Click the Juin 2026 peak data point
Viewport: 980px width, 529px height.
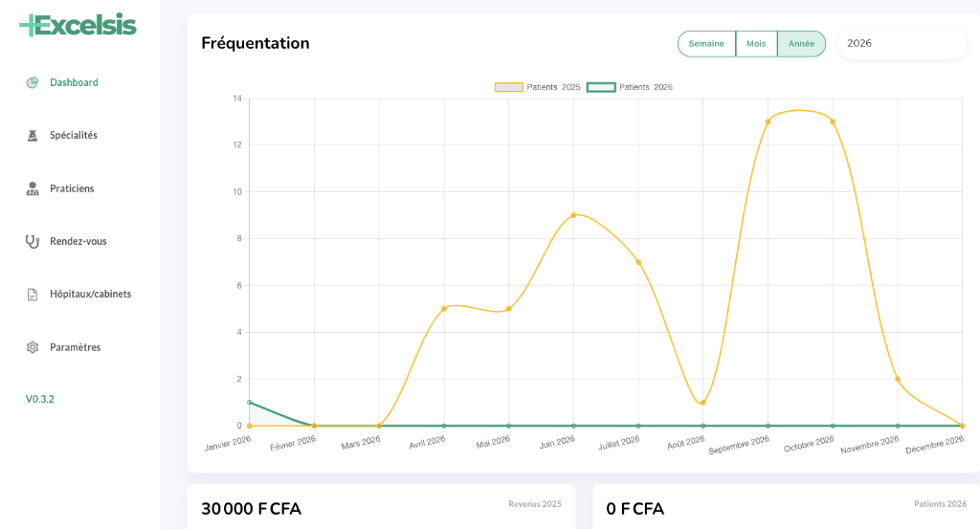[x=573, y=215]
